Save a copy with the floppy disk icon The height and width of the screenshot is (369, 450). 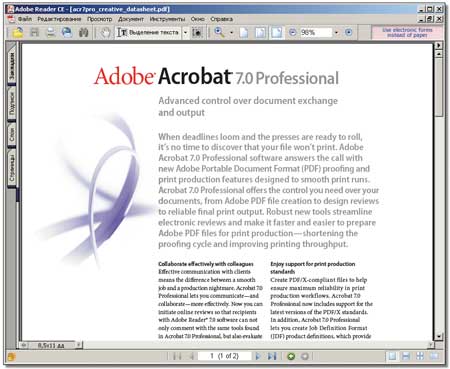click(35, 33)
